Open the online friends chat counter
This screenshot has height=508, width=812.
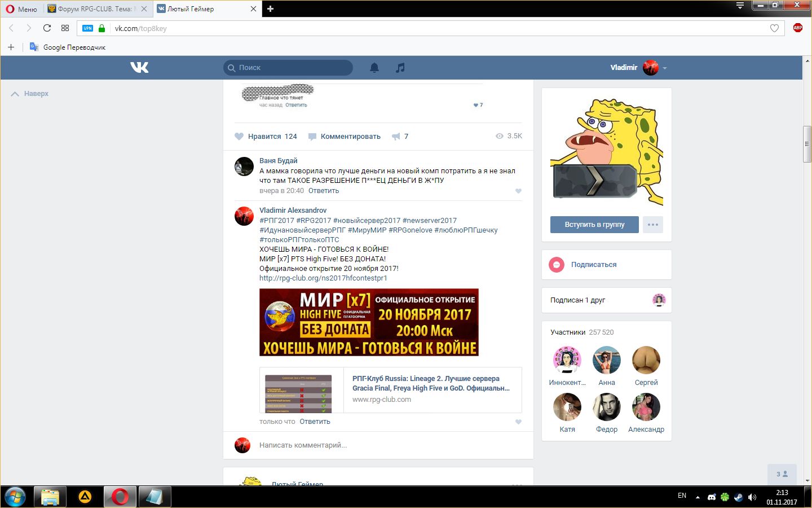(x=782, y=474)
